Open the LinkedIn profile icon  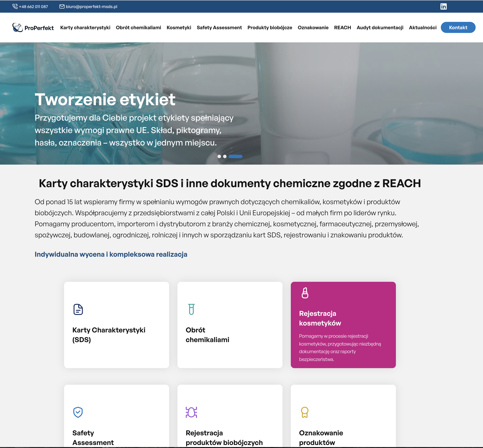point(443,6)
